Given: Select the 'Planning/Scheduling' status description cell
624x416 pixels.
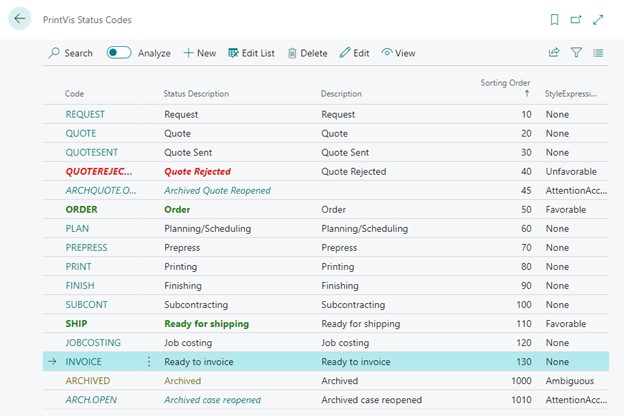Looking at the screenshot, I should tap(207, 229).
